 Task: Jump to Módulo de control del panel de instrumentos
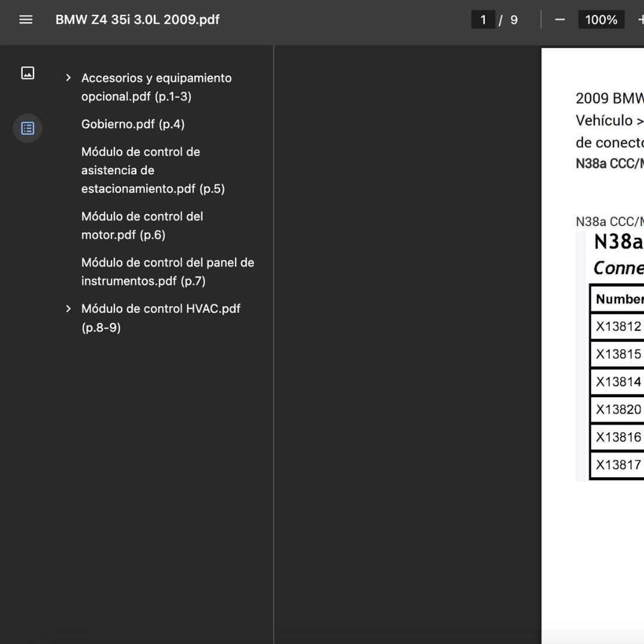point(168,271)
